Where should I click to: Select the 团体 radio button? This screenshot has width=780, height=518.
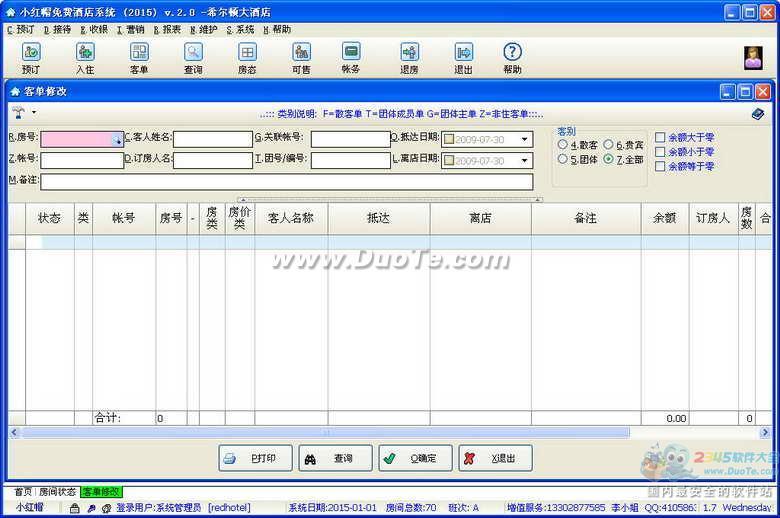(563, 159)
